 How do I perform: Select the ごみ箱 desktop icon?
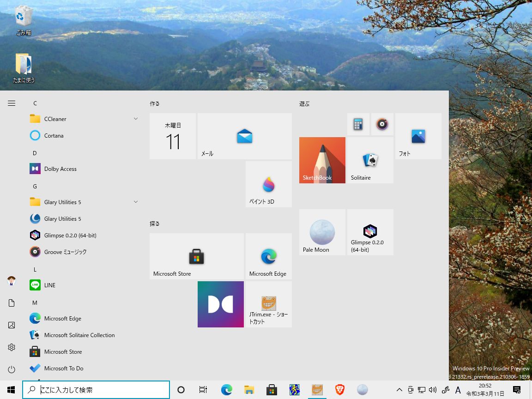tap(24, 21)
